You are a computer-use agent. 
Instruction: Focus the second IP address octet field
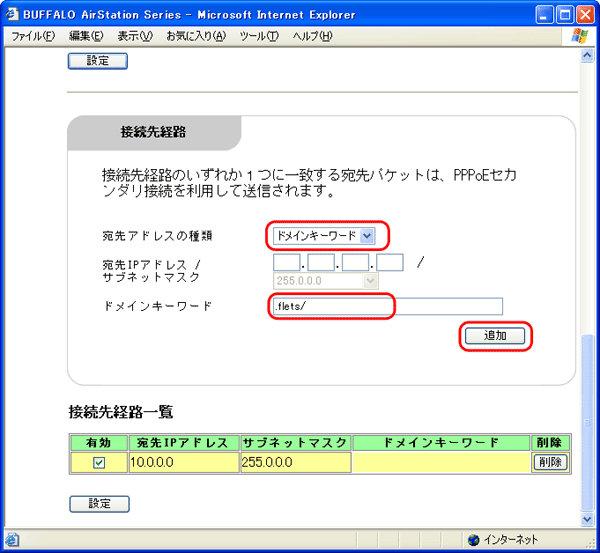321,263
